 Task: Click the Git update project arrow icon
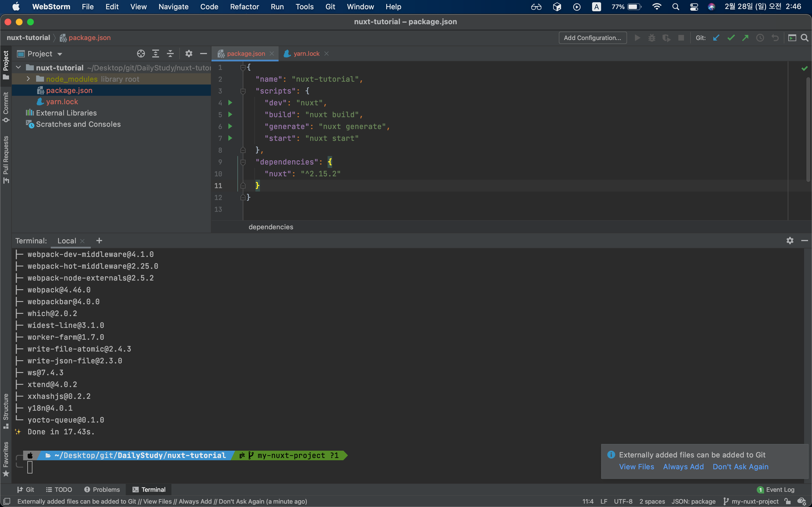[716, 38]
